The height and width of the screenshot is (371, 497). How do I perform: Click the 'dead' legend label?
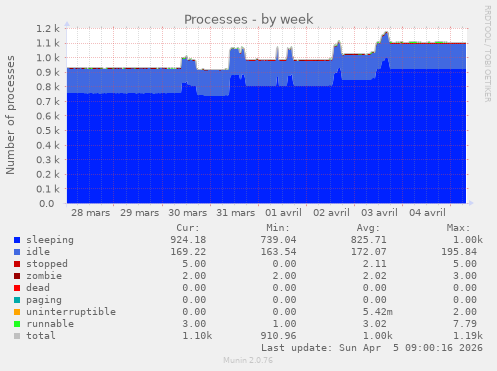(38, 288)
